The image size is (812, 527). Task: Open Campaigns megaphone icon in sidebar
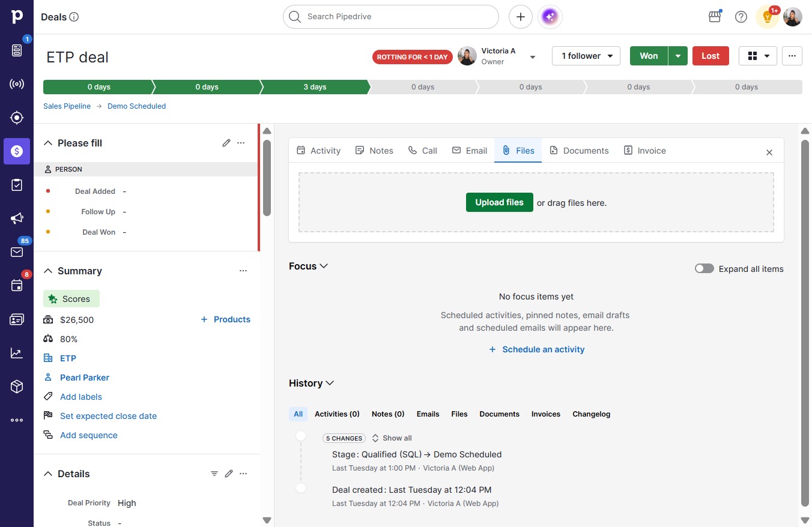pyautogui.click(x=17, y=218)
